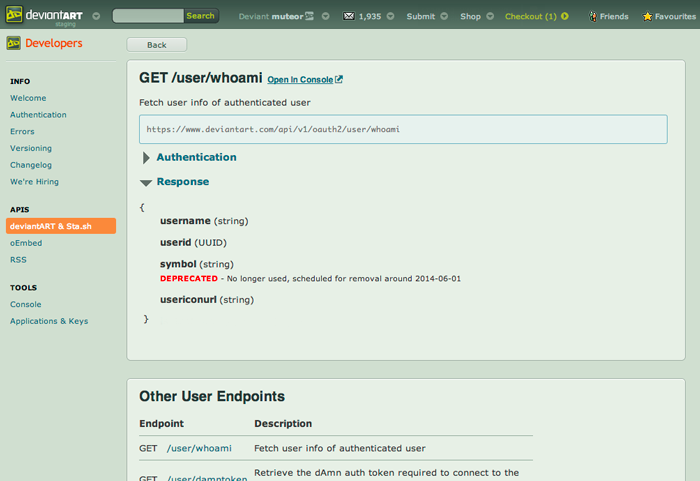Go to Checkout (1)

point(531,17)
